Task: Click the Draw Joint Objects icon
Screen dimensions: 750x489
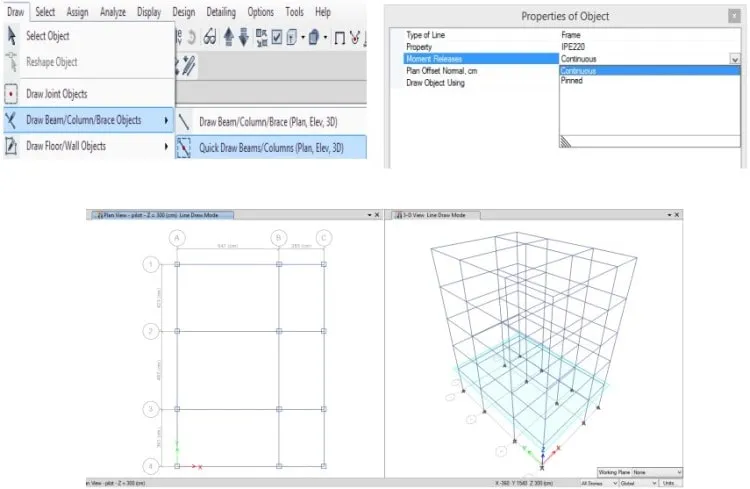Action: coord(11,94)
